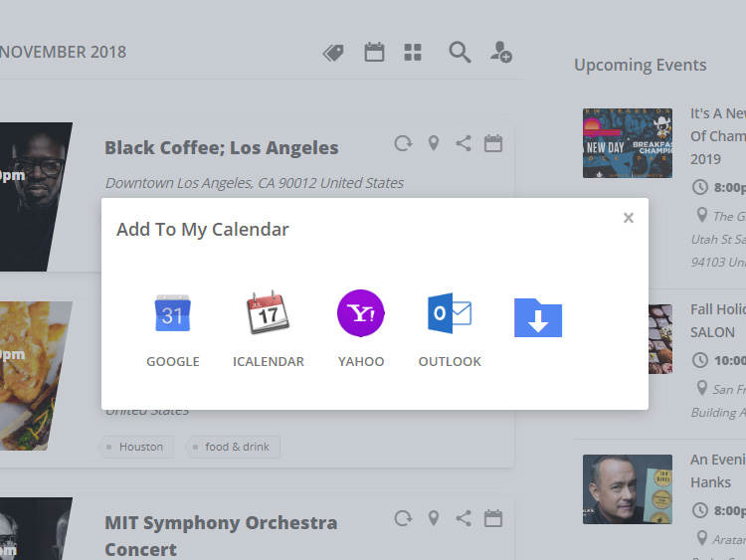The width and height of the screenshot is (746, 560).
Task: Click the Fall Holiday SALON event title
Action: tap(718, 320)
